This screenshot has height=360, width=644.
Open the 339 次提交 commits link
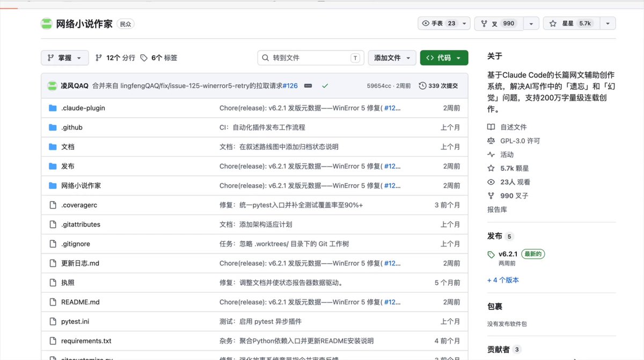point(438,86)
